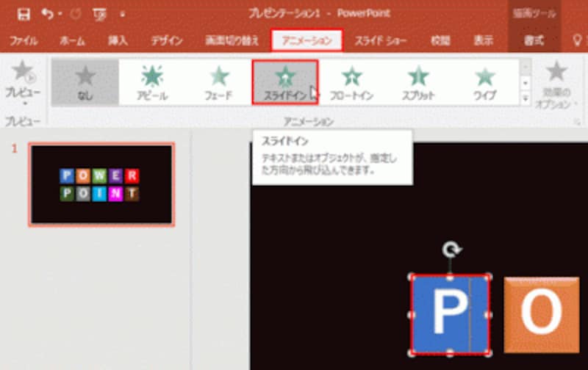Open 効果のオプション menu

(x=556, y=85)
